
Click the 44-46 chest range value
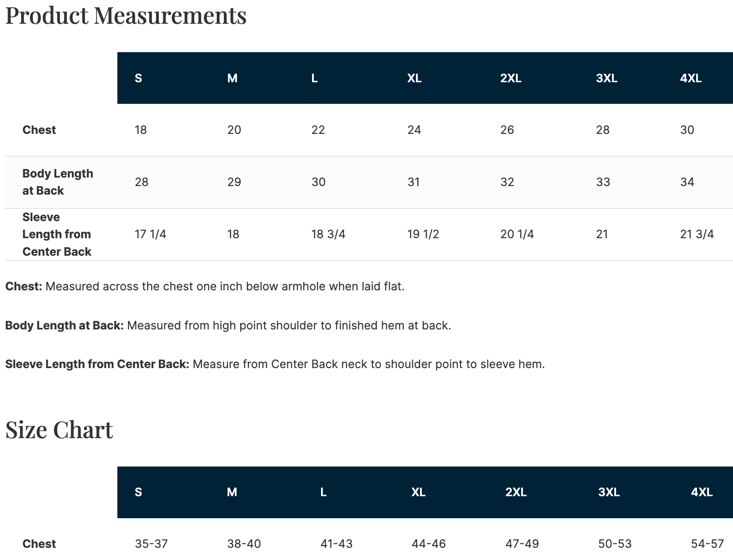coord(429,544)
